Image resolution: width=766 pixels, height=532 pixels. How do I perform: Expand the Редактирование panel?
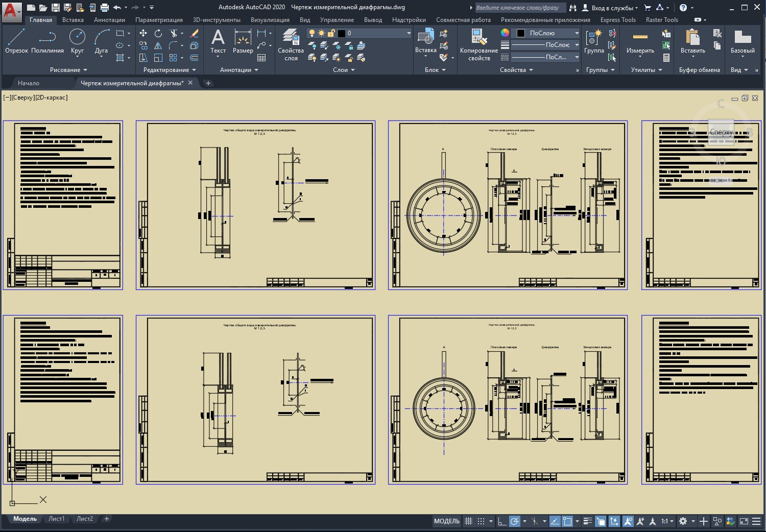170,70
